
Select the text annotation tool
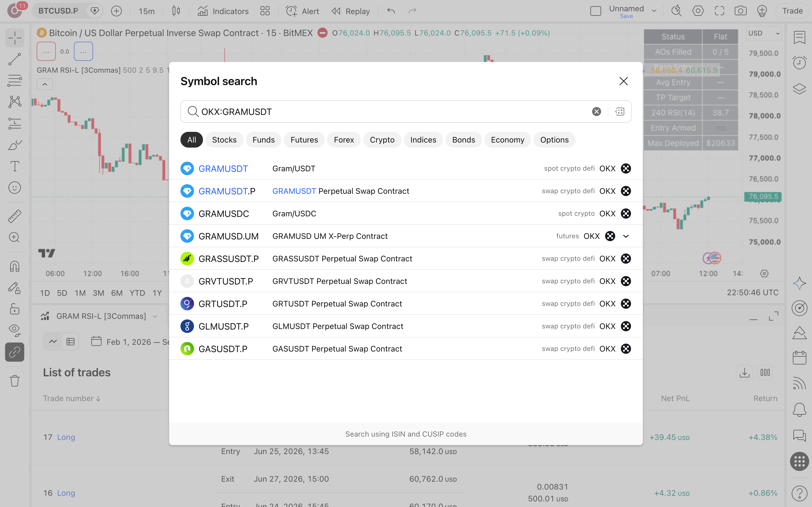click(14, 166)
